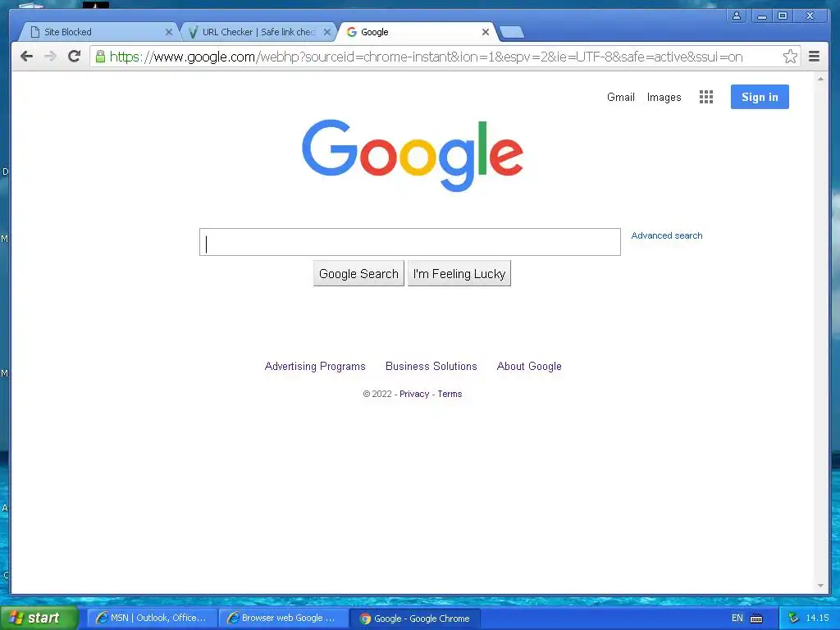Click the EN language indicator
Viewport: 840px width, 630px height.
737,619
